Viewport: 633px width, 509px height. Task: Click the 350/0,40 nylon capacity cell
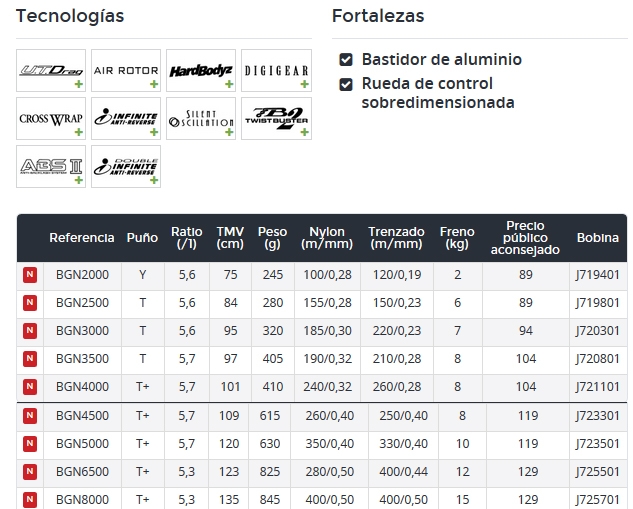[329, 444]
